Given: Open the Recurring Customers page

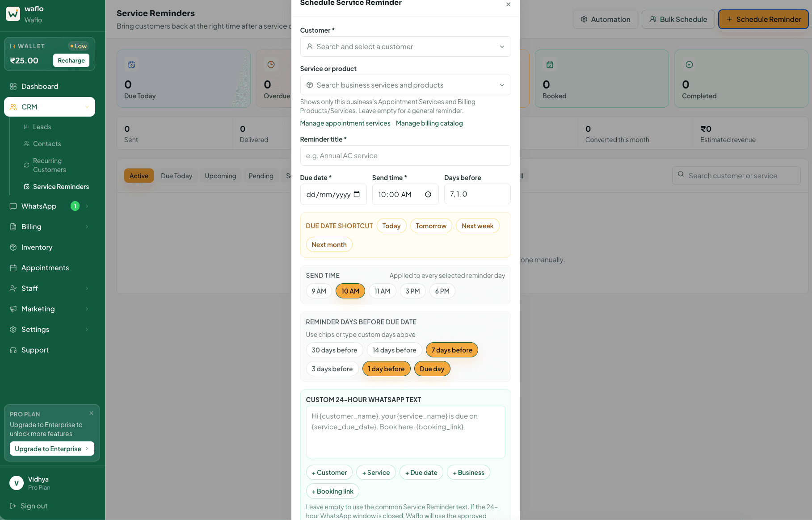Looking at the screenshot, I should (x=49, y=165).
